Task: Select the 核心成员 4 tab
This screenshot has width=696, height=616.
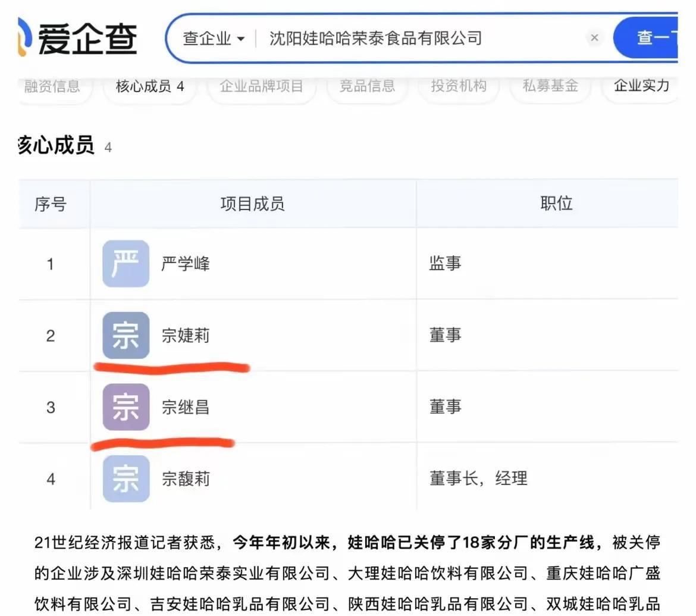Action: pos(149,86)
